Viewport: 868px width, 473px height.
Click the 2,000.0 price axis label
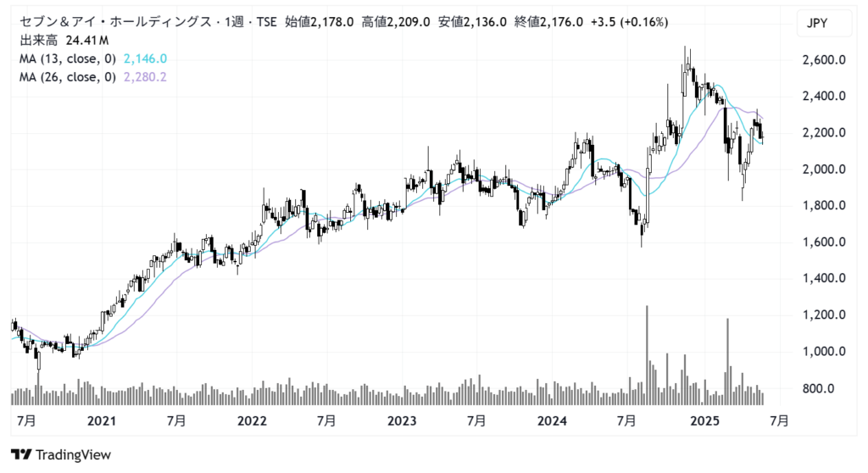pos(824,170)
